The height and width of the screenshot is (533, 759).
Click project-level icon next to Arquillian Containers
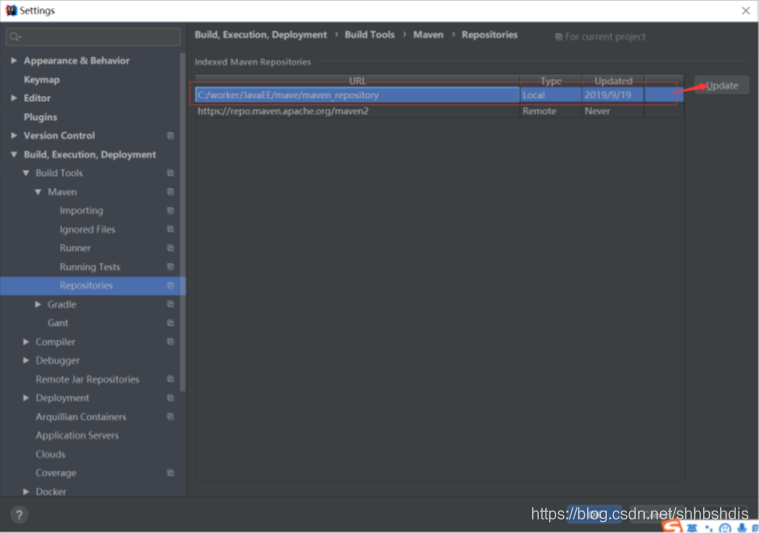tap(170, 416)
